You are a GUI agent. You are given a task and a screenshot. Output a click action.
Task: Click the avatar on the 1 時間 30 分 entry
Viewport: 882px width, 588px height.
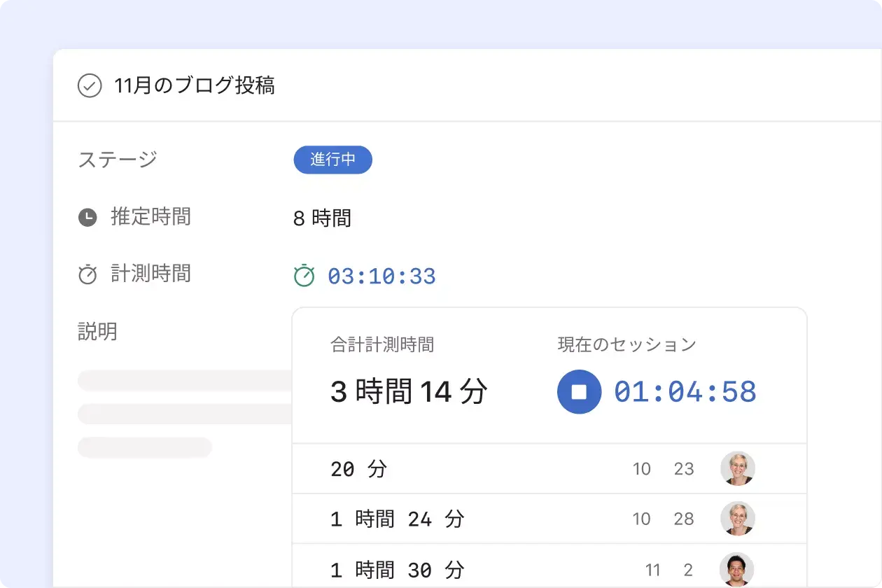[x=738, y=570]
